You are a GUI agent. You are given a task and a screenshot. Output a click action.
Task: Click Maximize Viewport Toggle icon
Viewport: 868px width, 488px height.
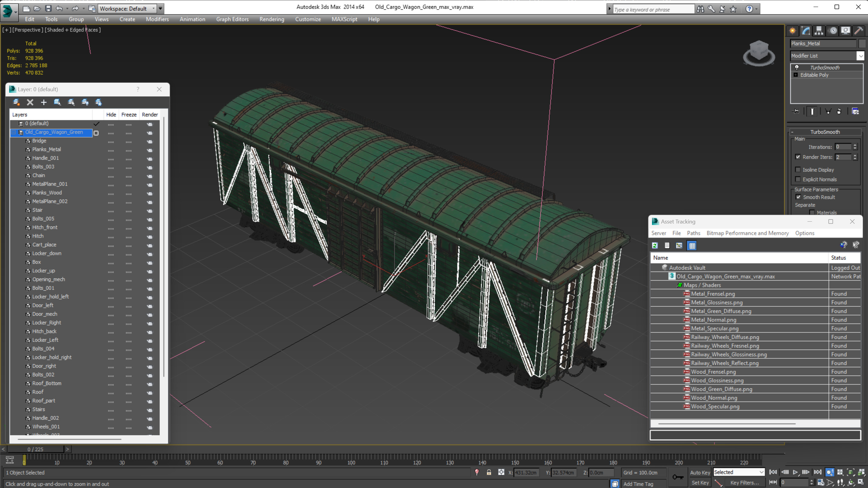coord(861,482)
